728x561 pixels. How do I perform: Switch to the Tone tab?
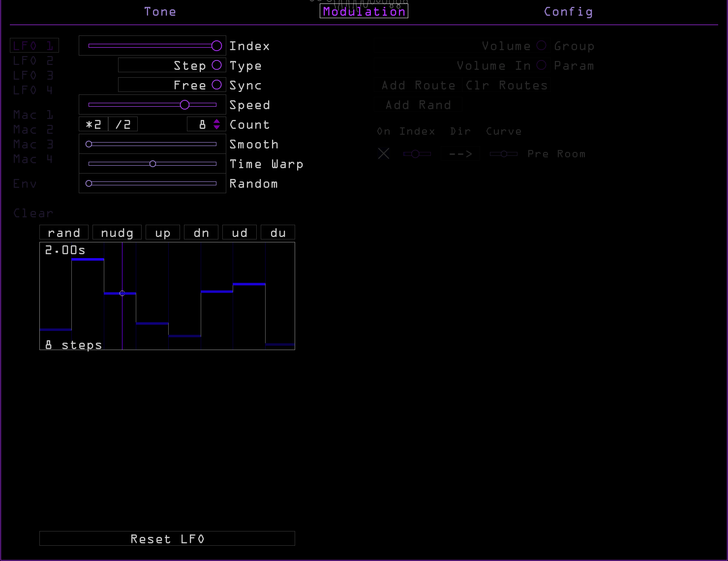point(160,12)
